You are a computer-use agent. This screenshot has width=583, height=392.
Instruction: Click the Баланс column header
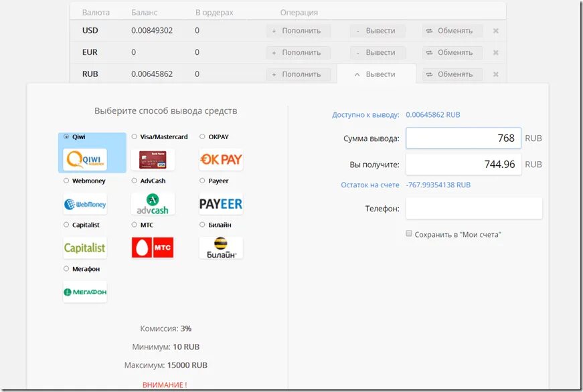(145, 13)
